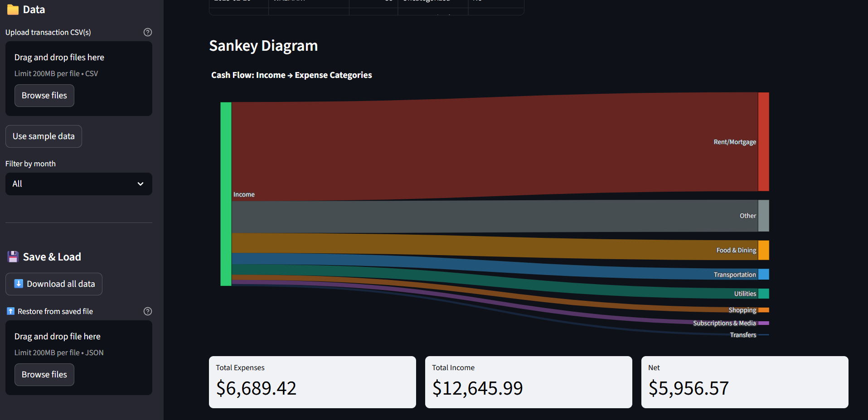The width and height of the screenshot is (868, 420).
Task: Click the Limit 200MB per file • JSON text
Action: 59,352
